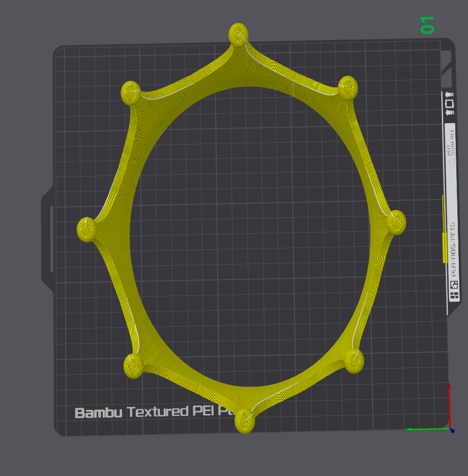The image size is (468, 476).
Task: Click the "Bambu Textured PEI Plate" label
Action: (x=155, y=412)
